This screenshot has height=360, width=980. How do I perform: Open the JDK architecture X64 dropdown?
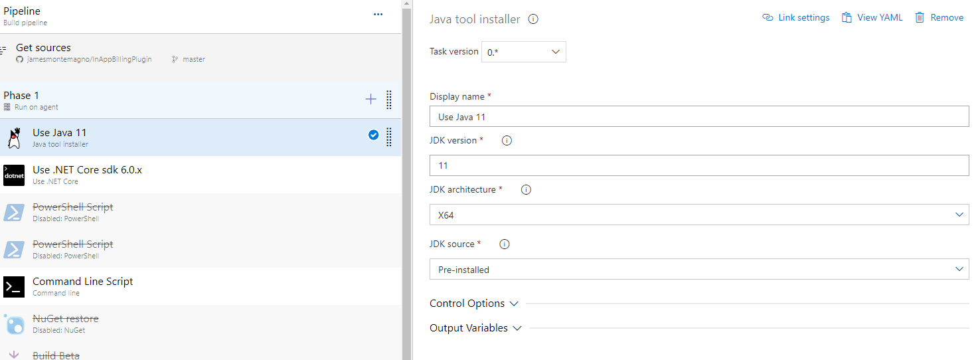[x=698, y=215]
